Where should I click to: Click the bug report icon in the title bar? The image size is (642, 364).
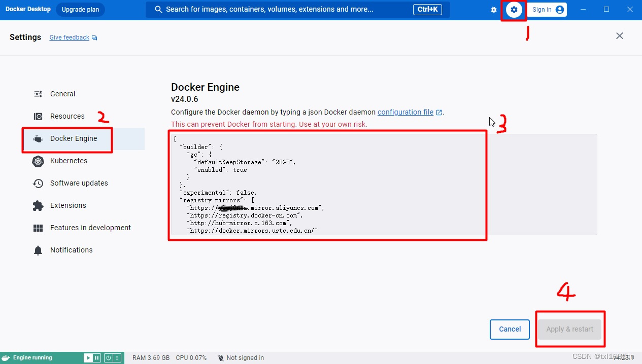[x=493, y=9]
